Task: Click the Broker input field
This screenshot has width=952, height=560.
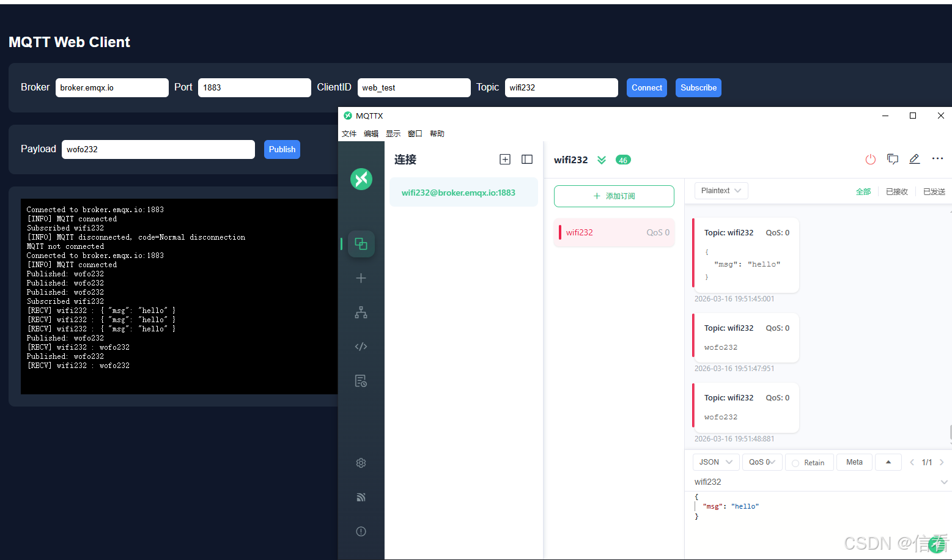Action: (x=112, y=87)
